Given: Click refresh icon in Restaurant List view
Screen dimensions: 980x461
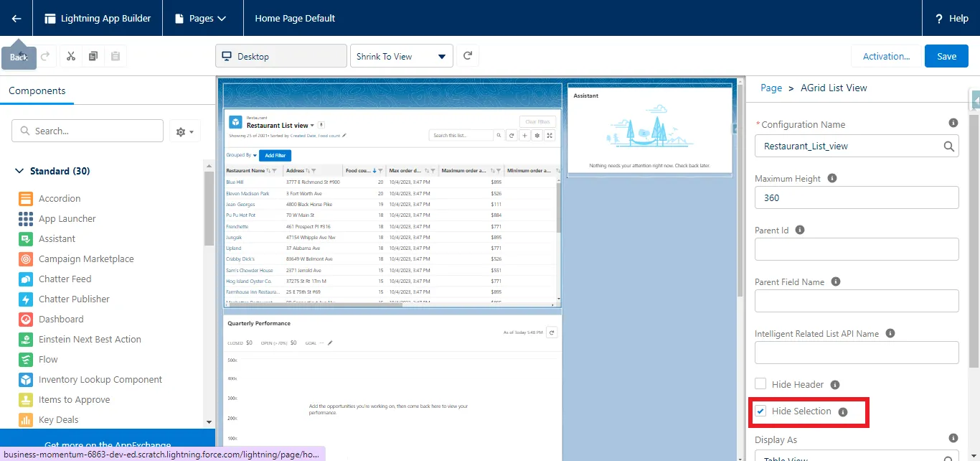Looking at the screenshot, I should click(x=512, y=135).
